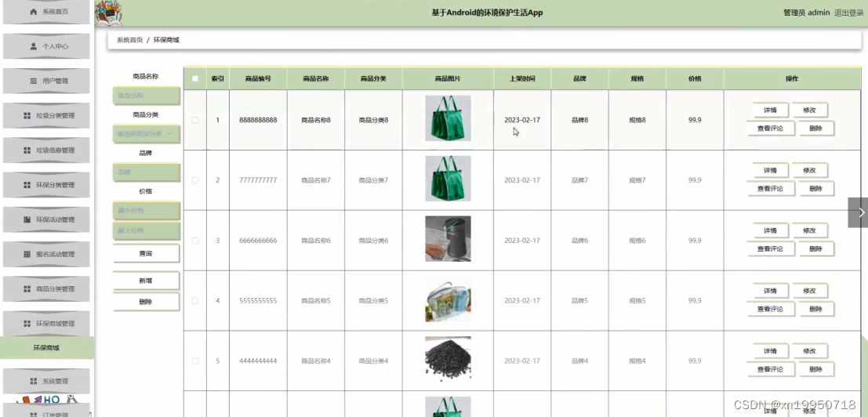Check the row 1 checkbox for 8888888888

(x=195, y=120)
